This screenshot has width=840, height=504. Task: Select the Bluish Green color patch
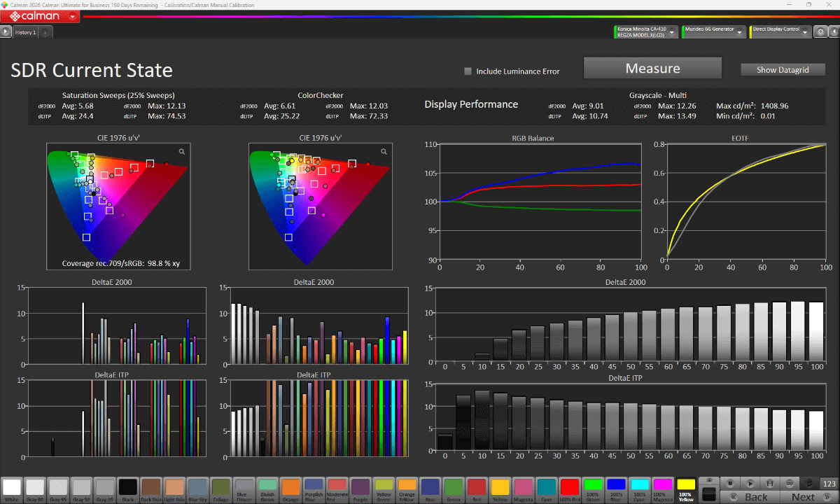click(x=267, y=489)
